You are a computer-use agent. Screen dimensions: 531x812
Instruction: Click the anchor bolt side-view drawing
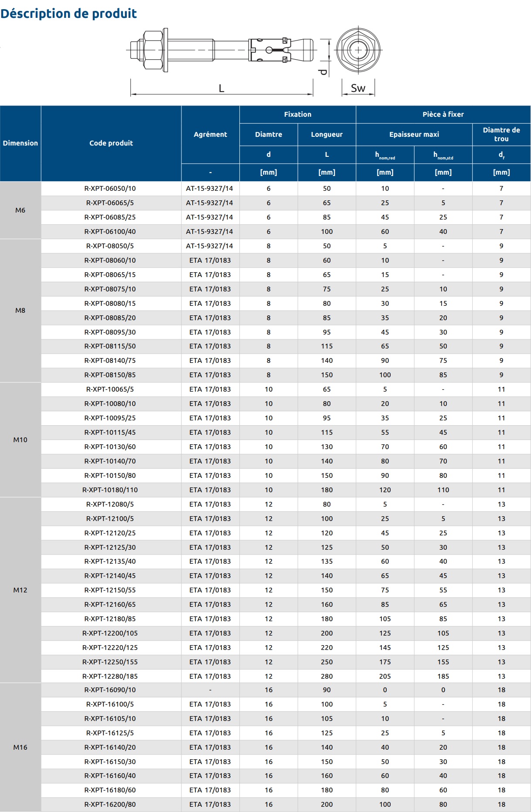tap(221, 50)
